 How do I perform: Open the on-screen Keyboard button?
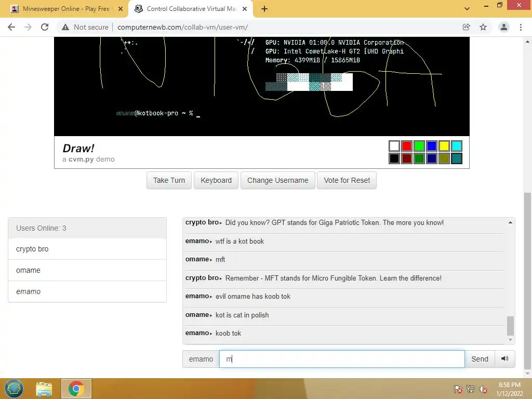[x=216, y=180]
